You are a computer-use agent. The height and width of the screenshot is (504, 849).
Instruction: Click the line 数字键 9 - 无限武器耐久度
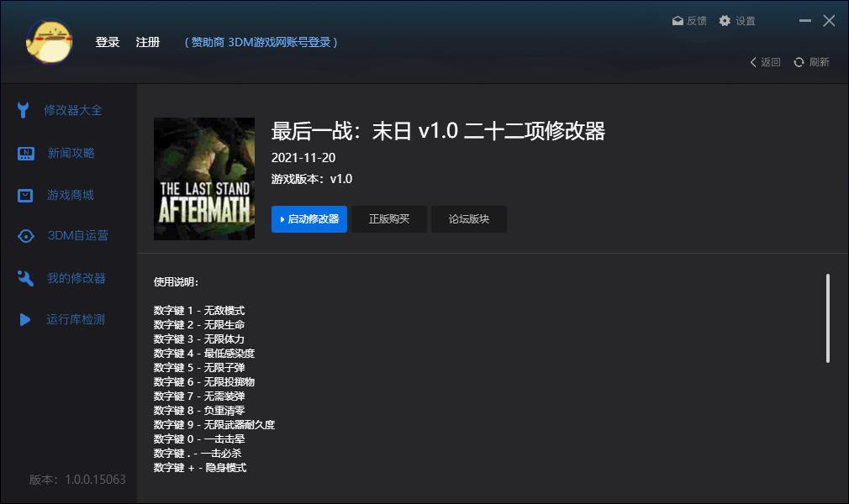[214, 425]
